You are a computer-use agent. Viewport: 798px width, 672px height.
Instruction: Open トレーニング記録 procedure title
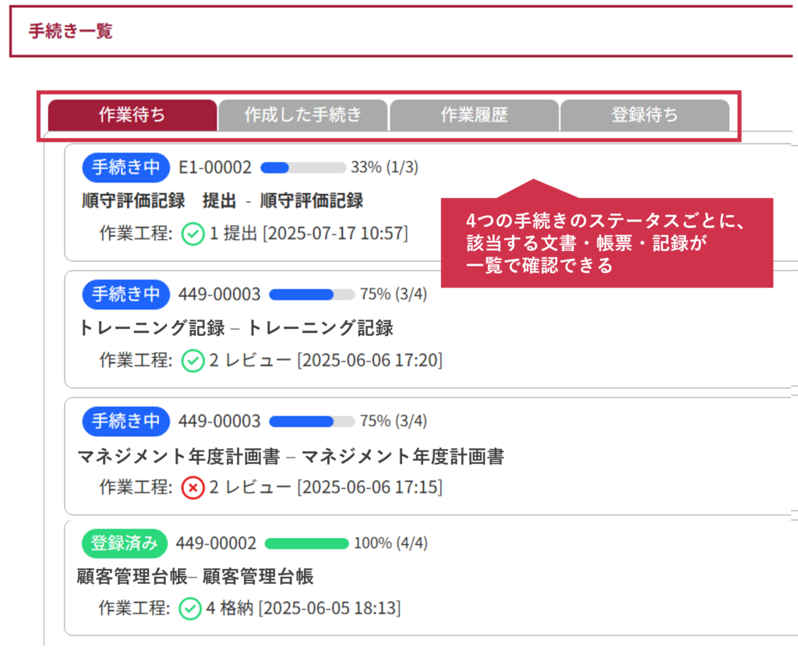[236, 328]
